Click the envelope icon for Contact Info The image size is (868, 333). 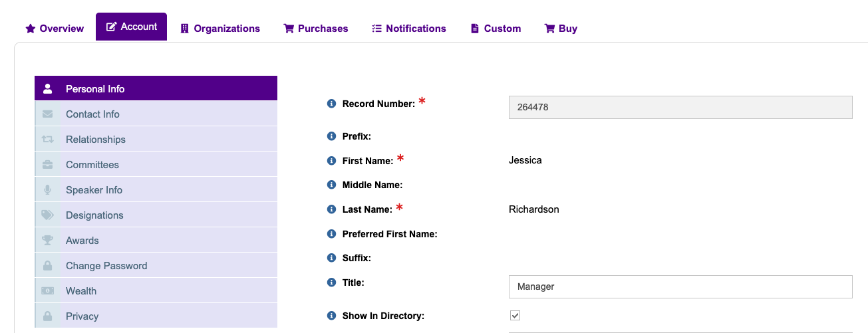point(47,114)
